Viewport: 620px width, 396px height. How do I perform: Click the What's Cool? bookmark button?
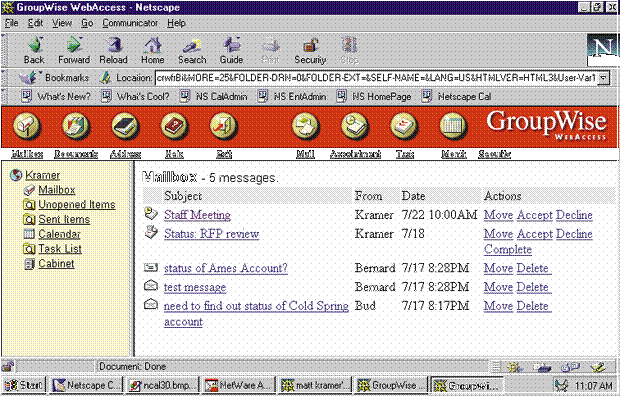click(x=135, y=97)
